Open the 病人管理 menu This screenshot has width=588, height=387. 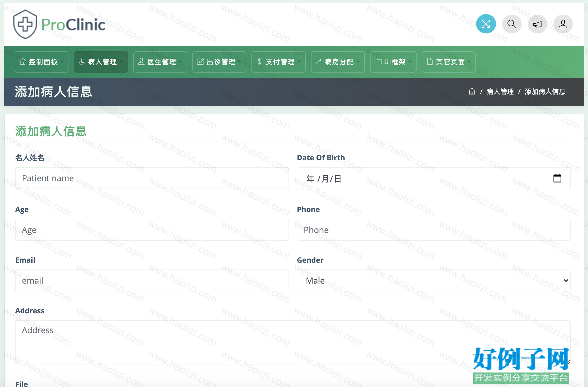101,62
